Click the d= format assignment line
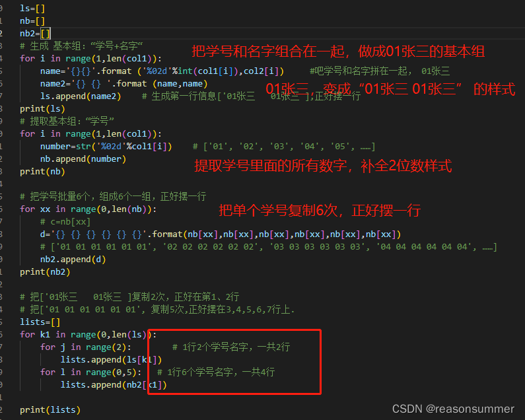Screen dimensions: 525x420 pyautogui.click(x=221, y=234)
